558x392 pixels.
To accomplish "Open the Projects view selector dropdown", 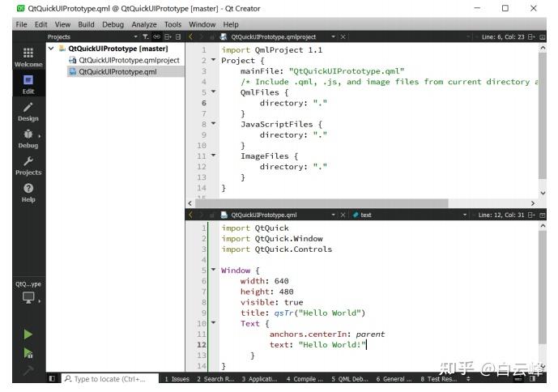I will 136,36.
